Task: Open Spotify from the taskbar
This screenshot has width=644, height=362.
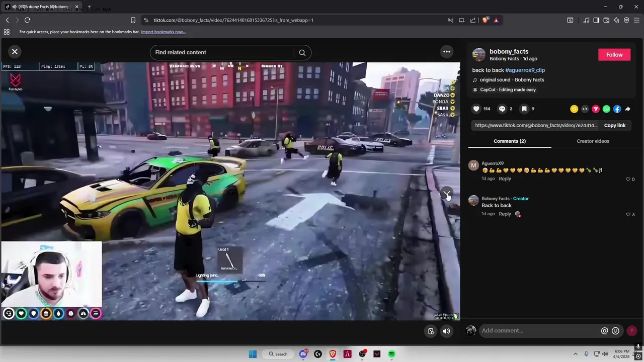Action: coord(391,354)
